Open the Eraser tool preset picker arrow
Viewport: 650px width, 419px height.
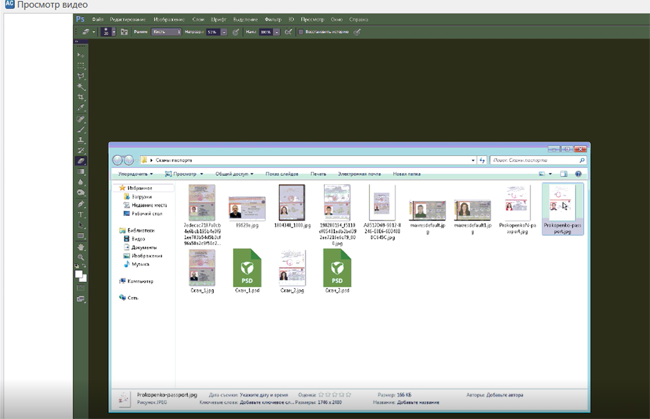94,32
